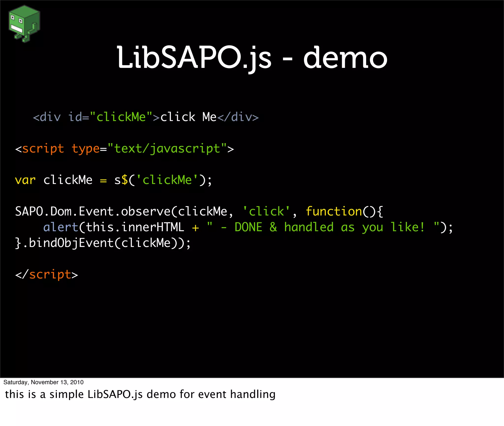Click the slide title LibSAPO.js - demo
Screen dimensions: 504x426
(x=252, y=58)
